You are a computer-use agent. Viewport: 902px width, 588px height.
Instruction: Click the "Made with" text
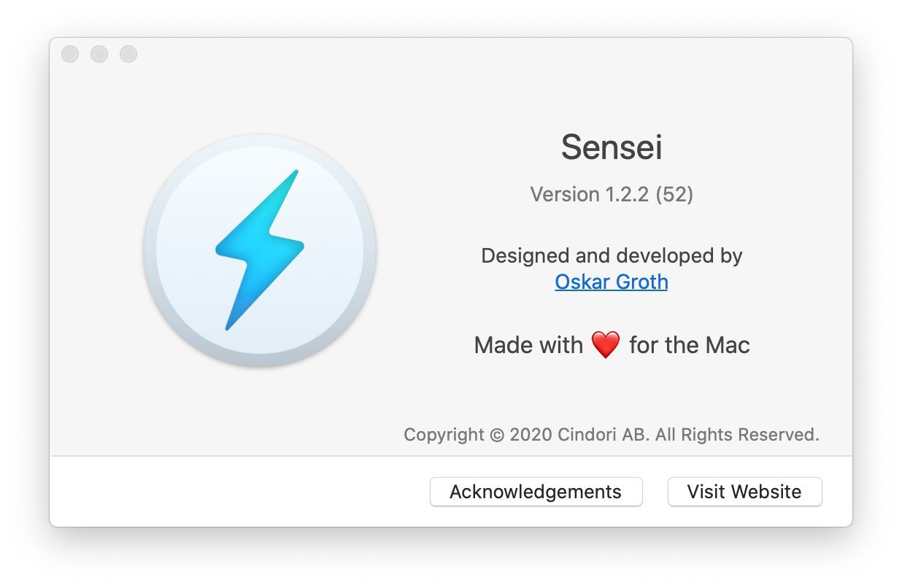tap(528, 344)
